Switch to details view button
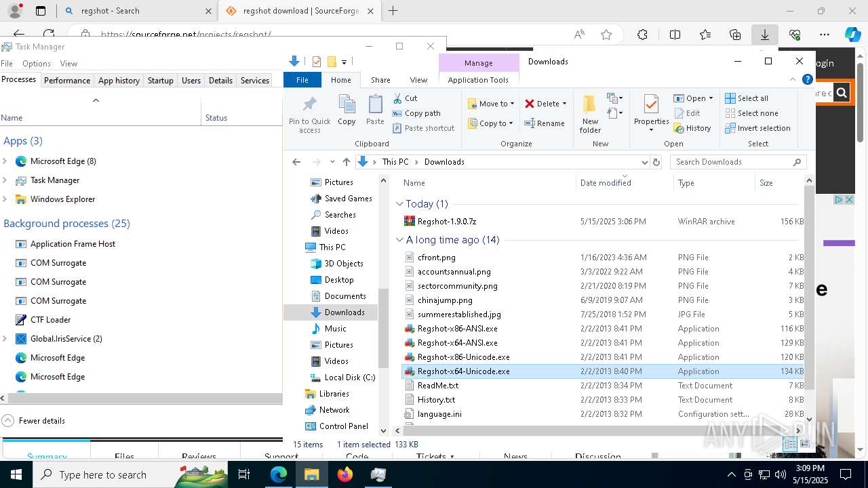868x488 pixels. (x=790, y=445)
